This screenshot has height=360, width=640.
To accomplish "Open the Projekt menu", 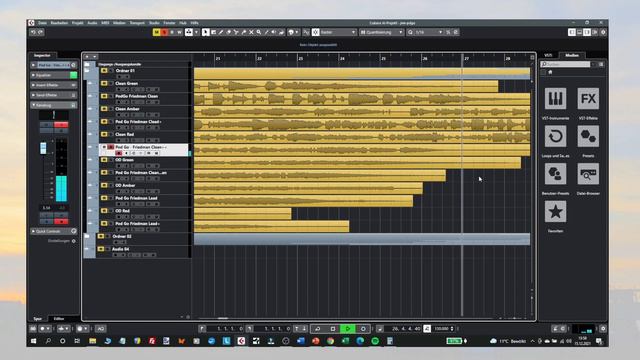I will (78, 23).
